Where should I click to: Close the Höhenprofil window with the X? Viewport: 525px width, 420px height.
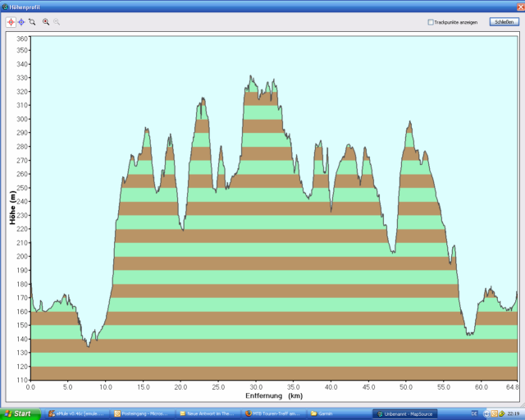[518, 6]
